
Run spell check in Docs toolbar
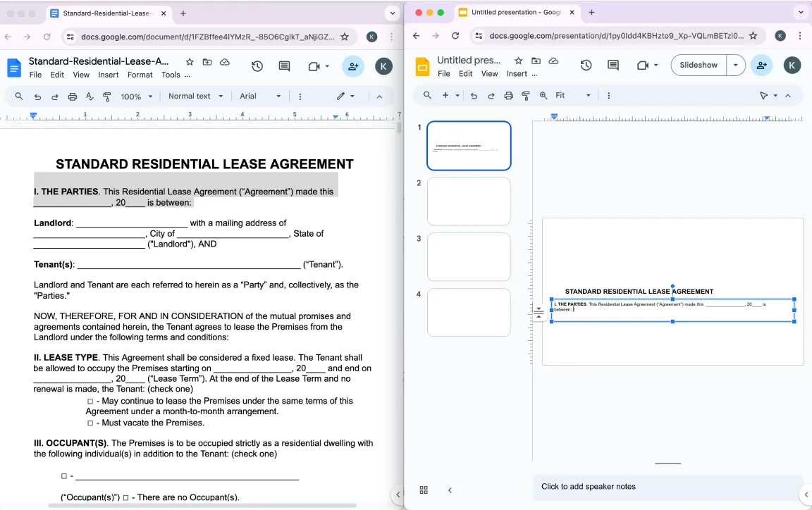(x=90, y=97)
